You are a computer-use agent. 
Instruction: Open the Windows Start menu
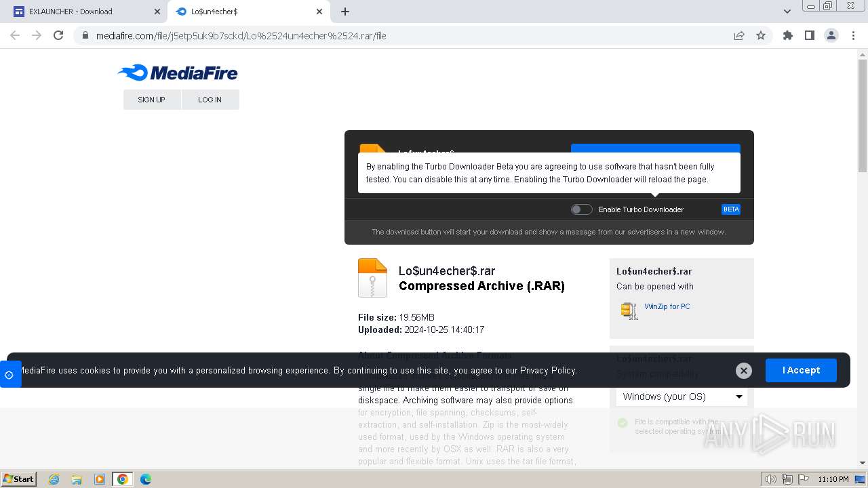[x=18, y=479]
